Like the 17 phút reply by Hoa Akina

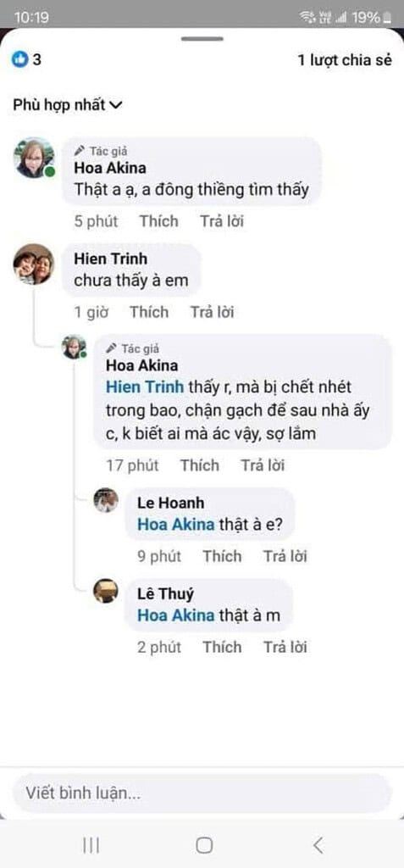199,465
